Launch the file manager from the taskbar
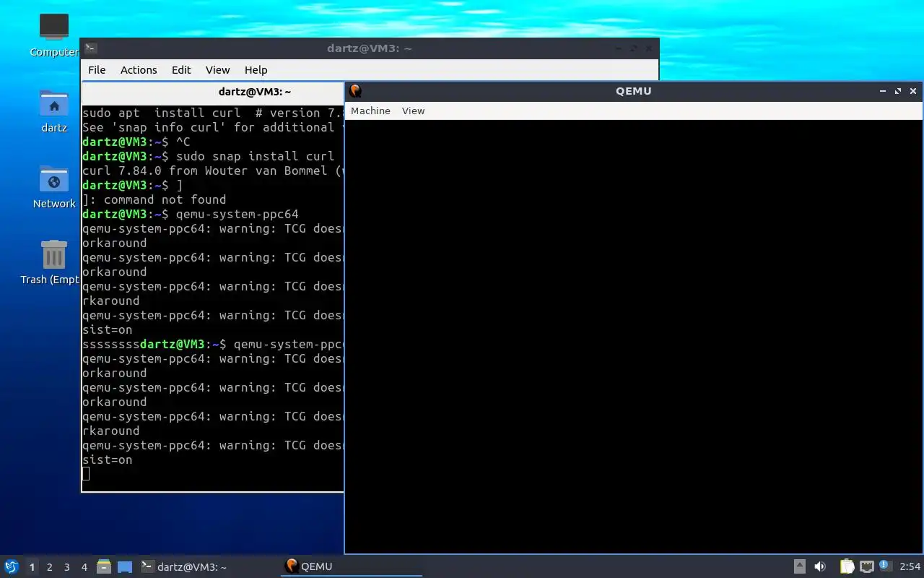924x578 pixels. tap(104, 566)
